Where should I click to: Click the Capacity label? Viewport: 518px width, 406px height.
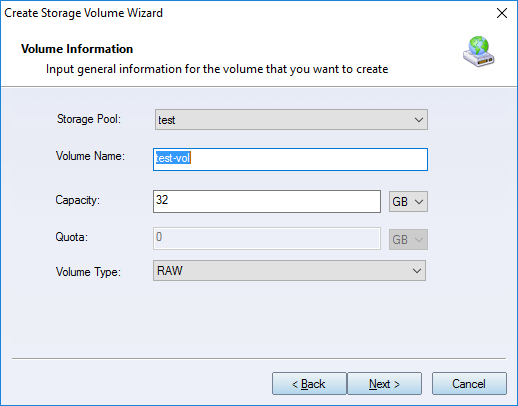(x=77, y=200)
